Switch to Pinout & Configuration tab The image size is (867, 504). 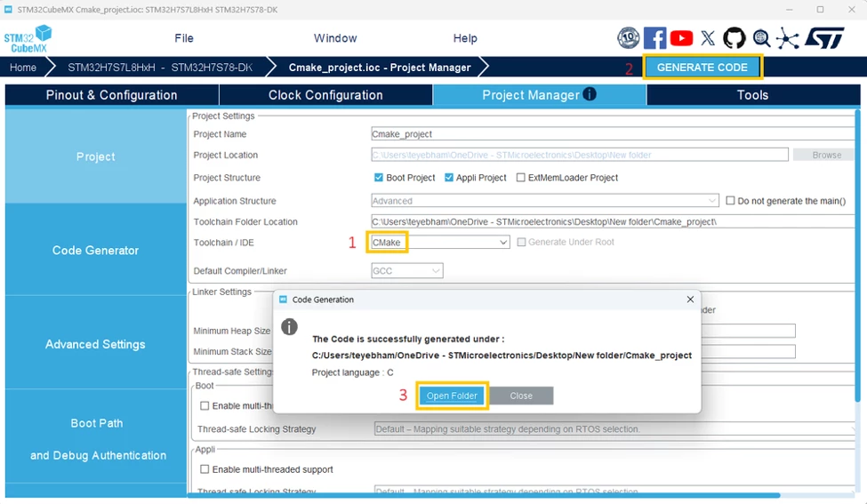112,94
